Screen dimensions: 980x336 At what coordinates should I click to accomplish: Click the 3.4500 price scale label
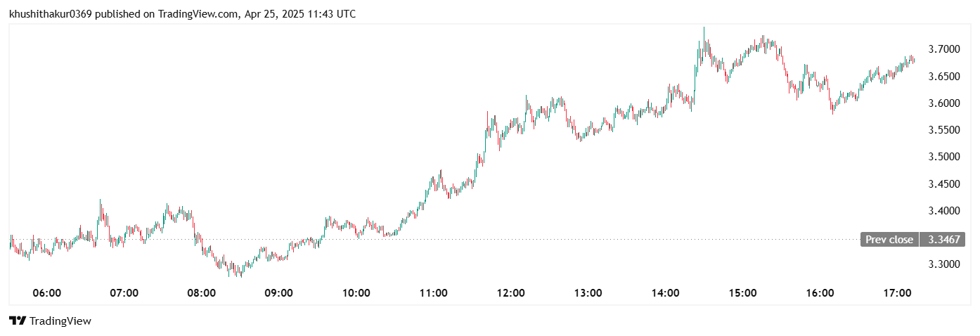tap(943, 184)
